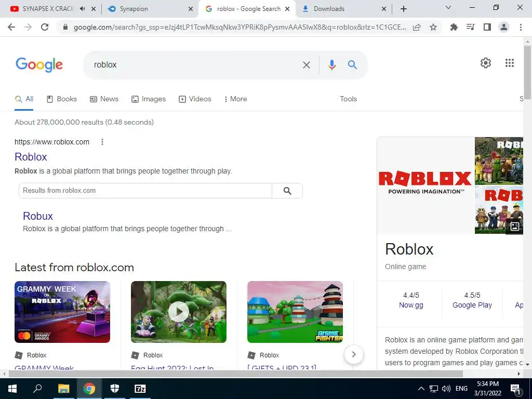The height and width of the screenshot is (399, 532).
Task: Open the Anime Fighters thumbnail
Action: 295,312
